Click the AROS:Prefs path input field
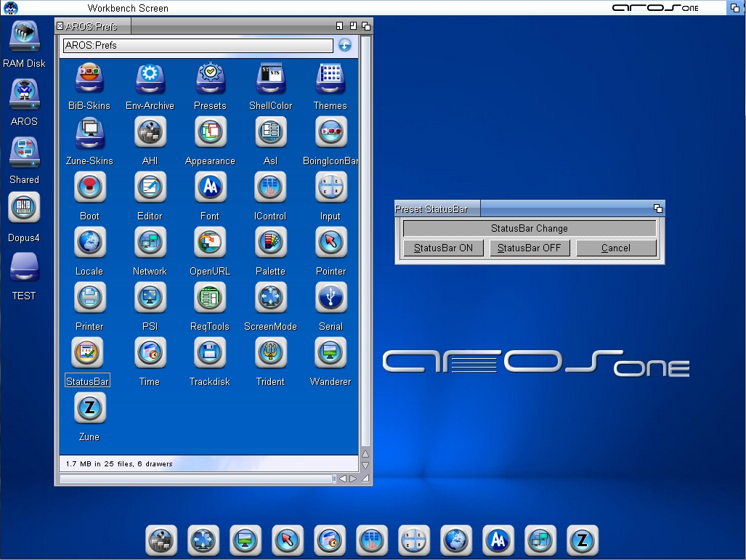Screen dimensions: 746x560 point(198,45)
